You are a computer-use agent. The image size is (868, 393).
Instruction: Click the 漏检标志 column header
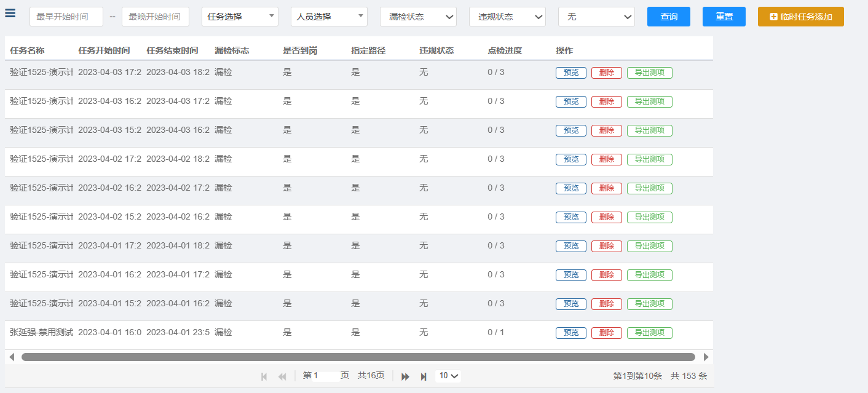click(x=232, y=50)
